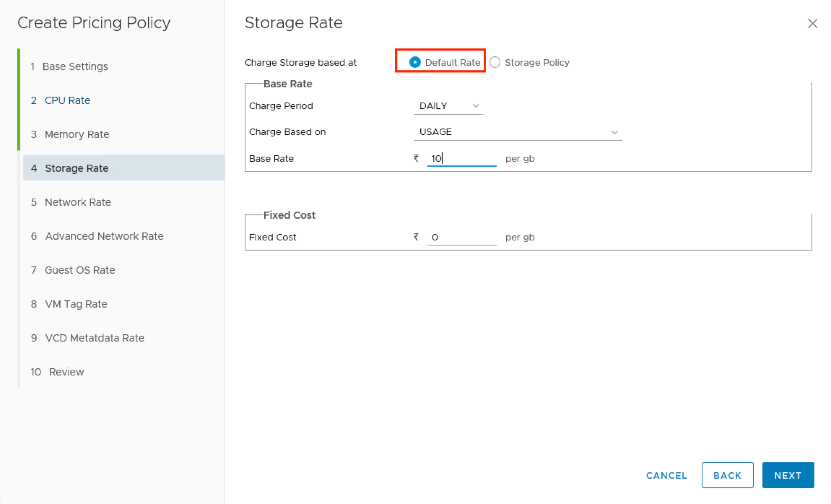Screen dimensions: 831x504
Task: Go to the VCD Metadata Rate step
Action: (94, 338)
